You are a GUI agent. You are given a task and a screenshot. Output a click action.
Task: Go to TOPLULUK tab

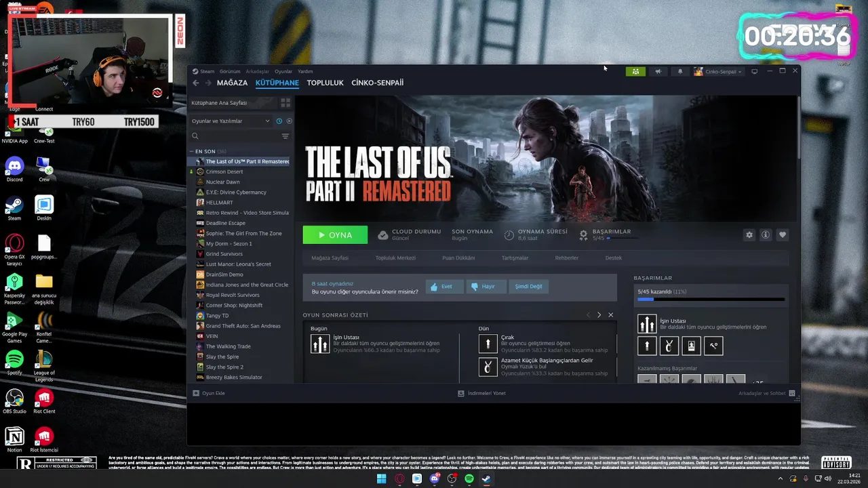[x=325, y=83]
